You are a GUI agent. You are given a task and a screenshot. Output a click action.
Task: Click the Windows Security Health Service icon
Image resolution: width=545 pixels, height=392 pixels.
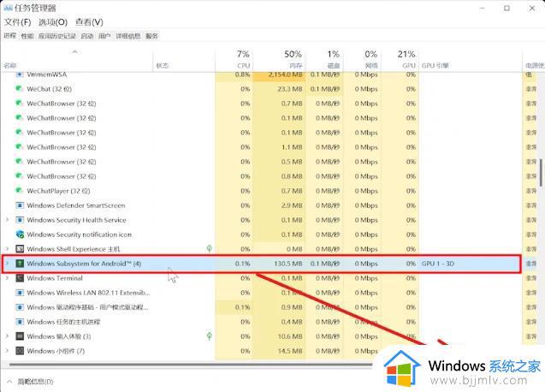coord(20,220)
